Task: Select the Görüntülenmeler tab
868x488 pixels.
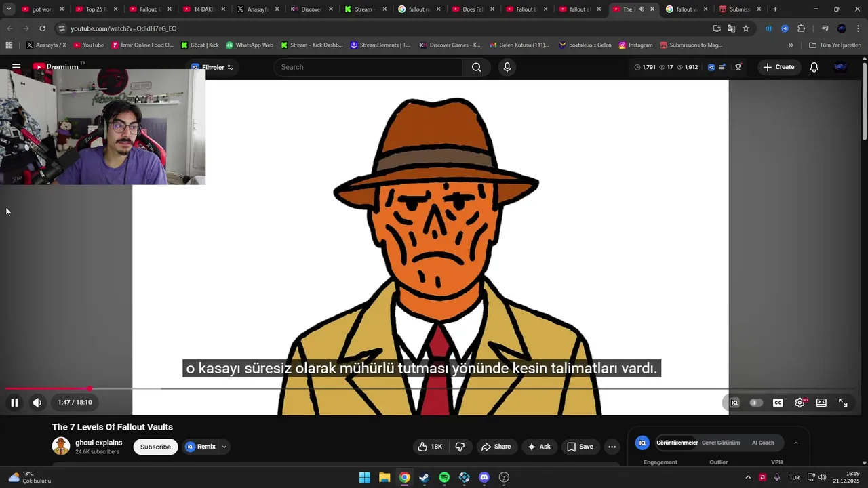Action: point(677,443)
